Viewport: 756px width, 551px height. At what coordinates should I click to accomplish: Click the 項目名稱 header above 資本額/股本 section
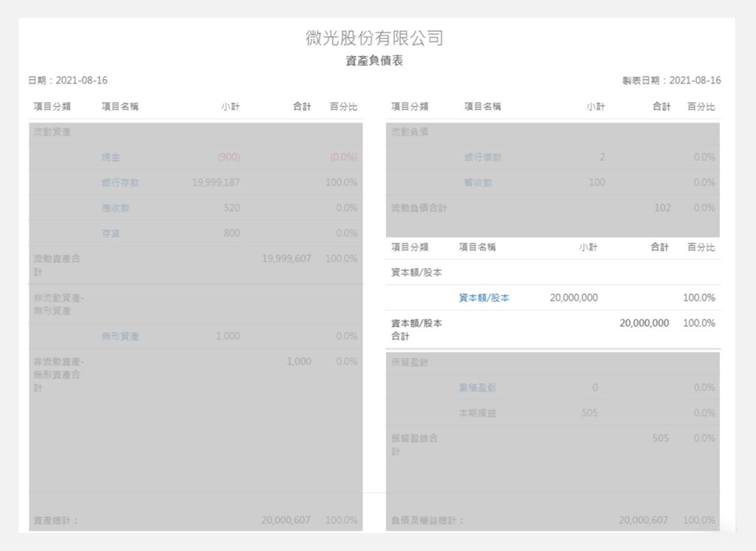tap(478, 247)
